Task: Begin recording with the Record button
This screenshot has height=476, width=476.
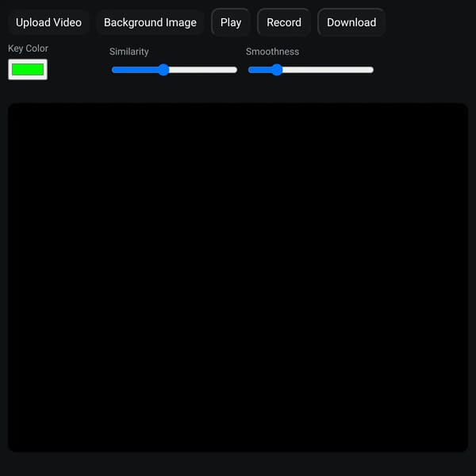Action: pyautogui.click(x=284, y=22)
